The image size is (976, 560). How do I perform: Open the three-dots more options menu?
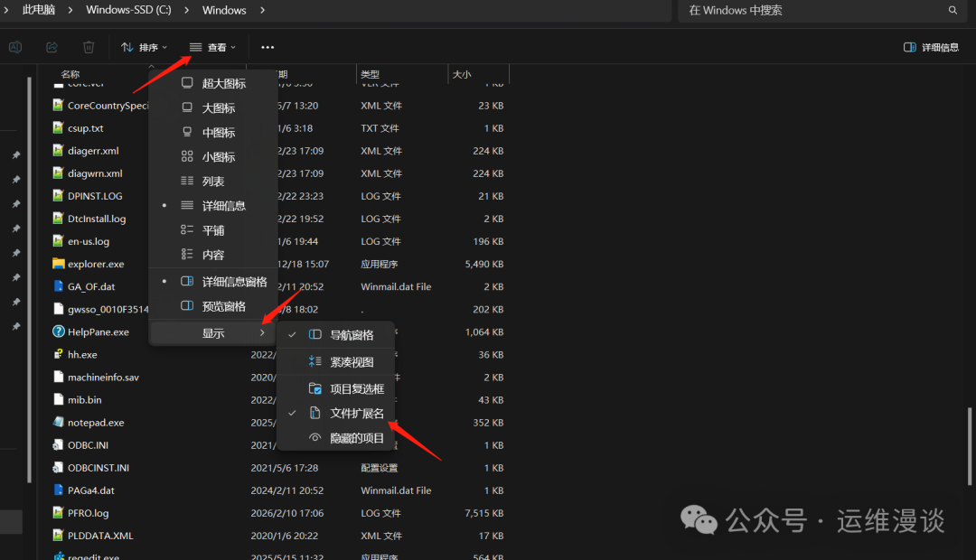click(267, 47)
